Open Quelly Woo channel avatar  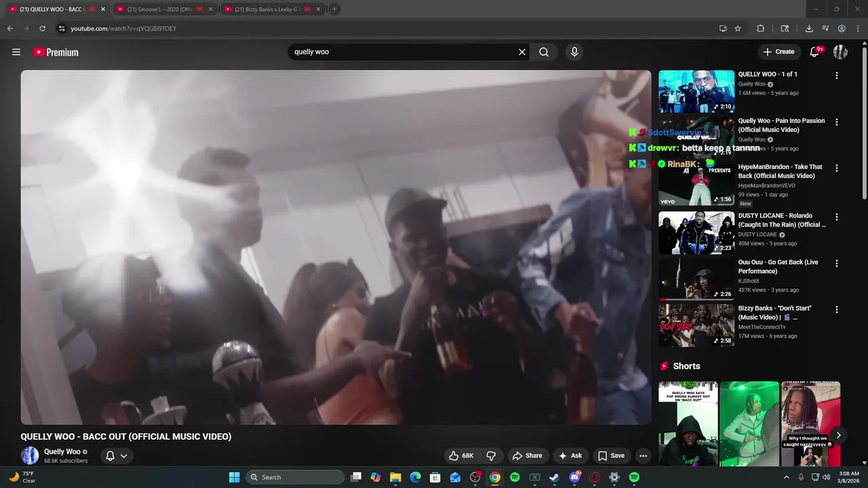click(x=30, y=455)
